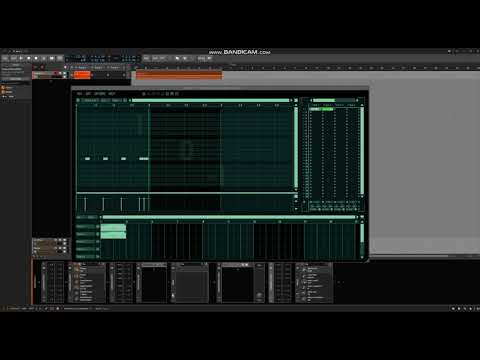The height and width of the screenshot is (360, 480).
Task: Select the orange clip in the arranger timeline
Action: 179,75
